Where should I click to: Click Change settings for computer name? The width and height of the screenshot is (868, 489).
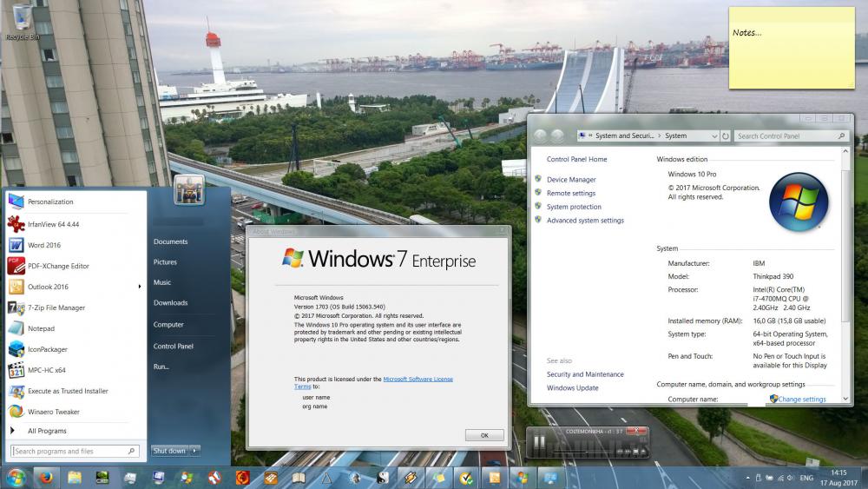(802, 399)
